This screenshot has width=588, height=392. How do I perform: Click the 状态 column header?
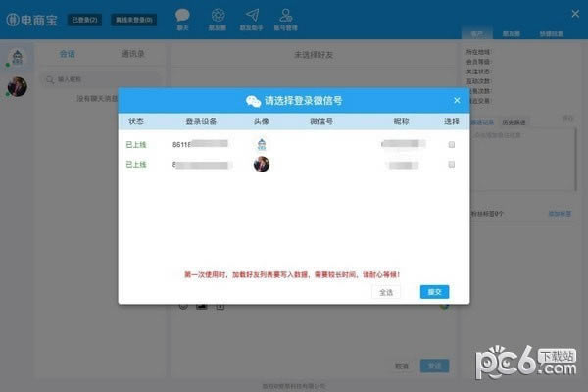[136, 122]
